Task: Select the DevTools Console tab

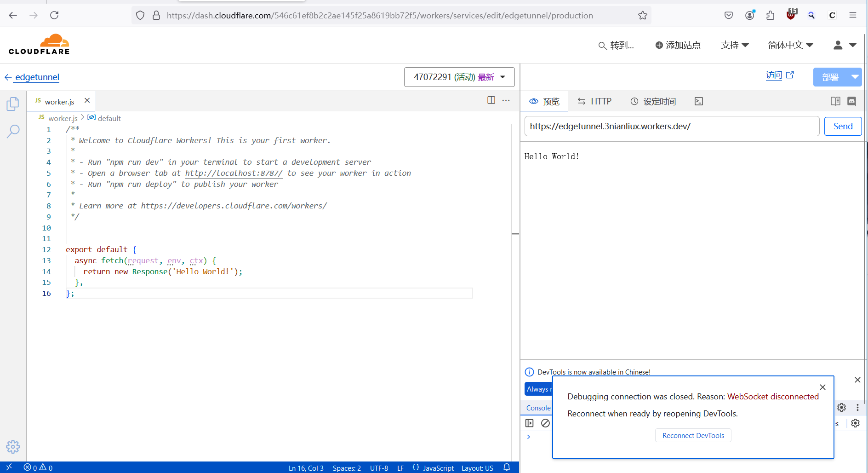Action: coord(538,408)
